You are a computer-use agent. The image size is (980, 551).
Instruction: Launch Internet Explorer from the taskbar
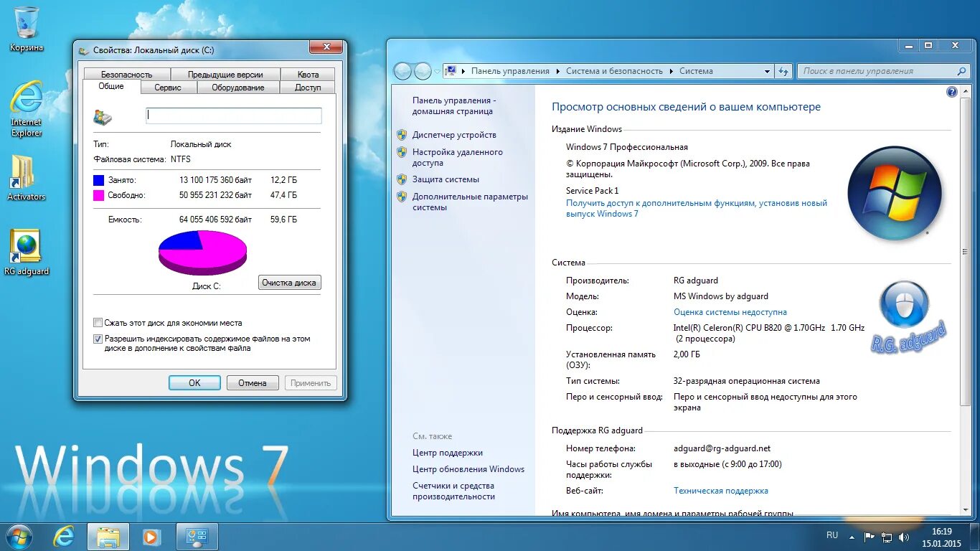[x=65, y=537]
